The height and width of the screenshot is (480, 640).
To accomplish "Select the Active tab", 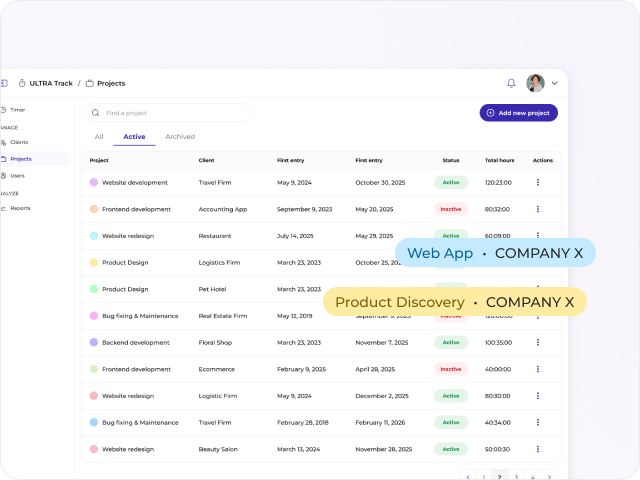I will [x=134, y=137].
